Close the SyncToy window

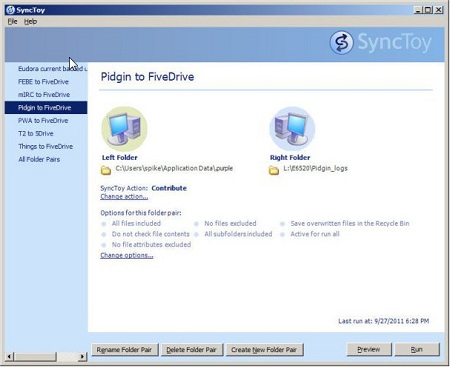439,10
